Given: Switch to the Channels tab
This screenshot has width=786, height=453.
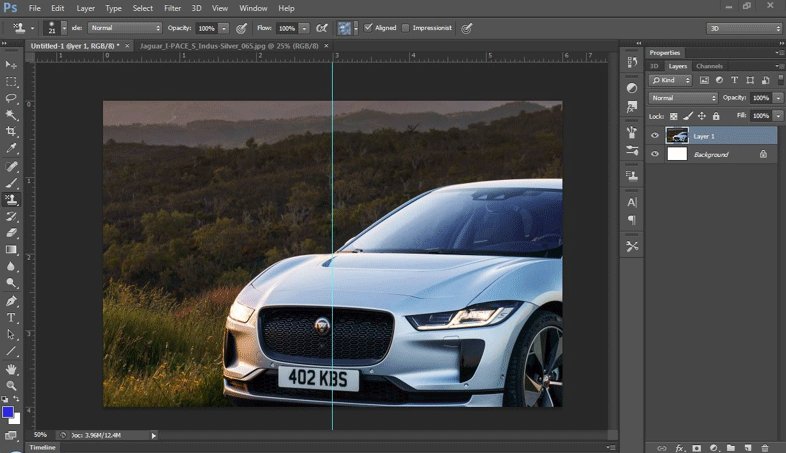Looking at the screenshot, I should pos(709,66).
